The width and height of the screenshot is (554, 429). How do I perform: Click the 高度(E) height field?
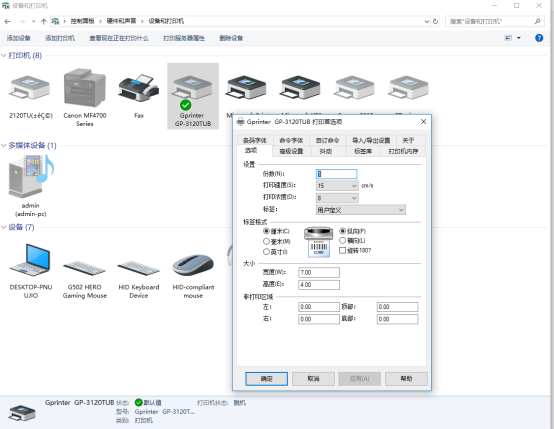coord(319,285)
